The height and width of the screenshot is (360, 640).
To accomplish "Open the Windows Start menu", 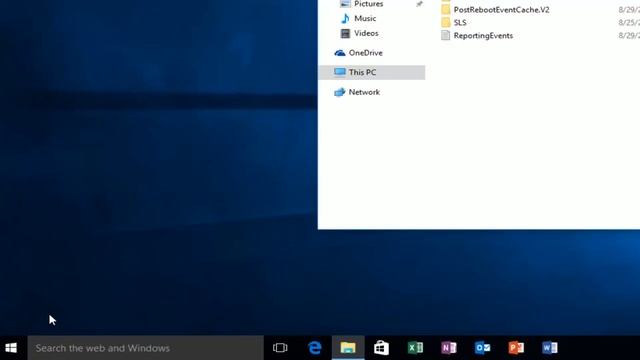I will [11, 348].
